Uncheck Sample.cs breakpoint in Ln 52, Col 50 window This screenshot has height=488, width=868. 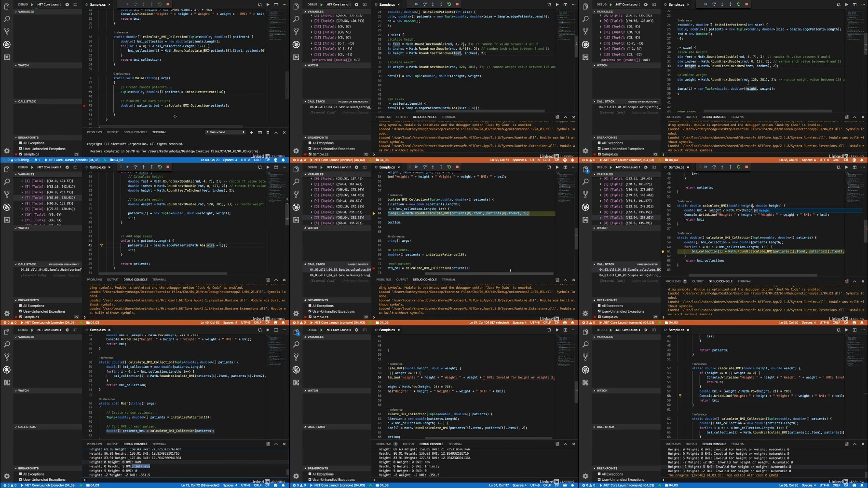(x=599, y=317)
